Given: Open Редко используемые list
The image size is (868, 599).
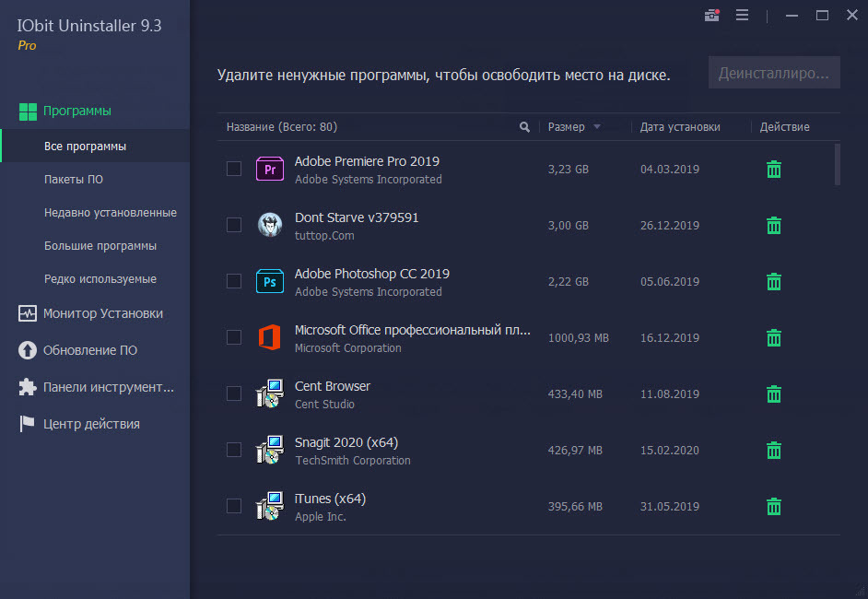Looking at the screenshot, I should coord(100,279).
